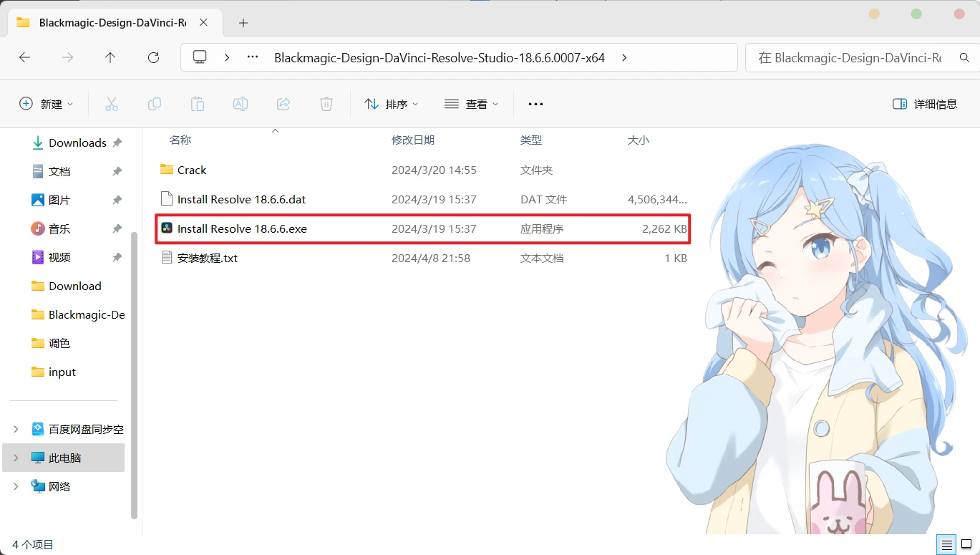Screen dimensions: 980x555
Task: Click the 4 个项目 status text
Action: (33, 545)
